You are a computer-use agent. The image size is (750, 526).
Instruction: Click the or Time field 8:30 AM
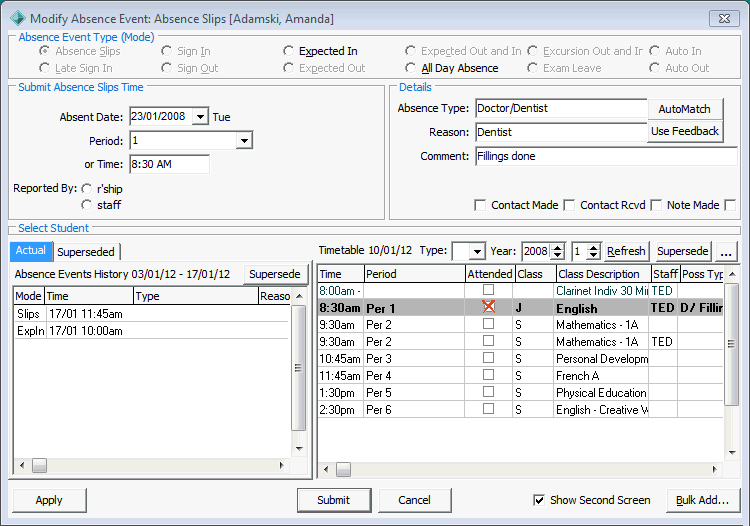[x=169, y=164]
